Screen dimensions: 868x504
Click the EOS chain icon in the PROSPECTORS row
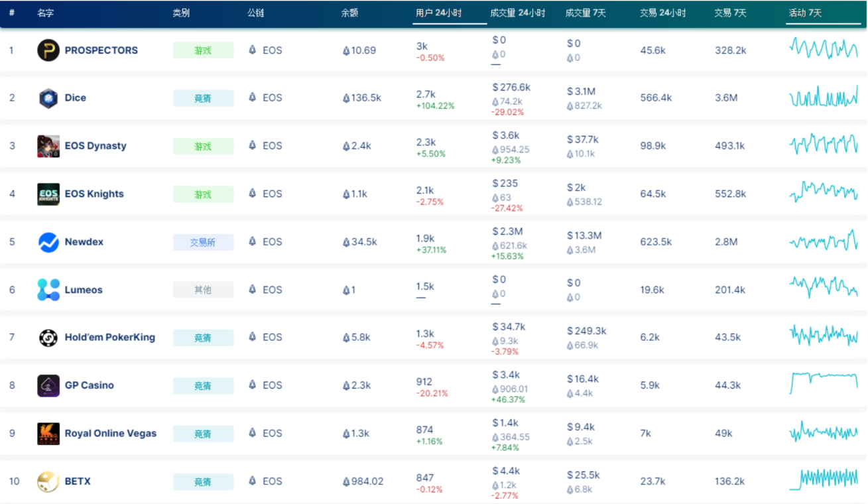point(252,50)
